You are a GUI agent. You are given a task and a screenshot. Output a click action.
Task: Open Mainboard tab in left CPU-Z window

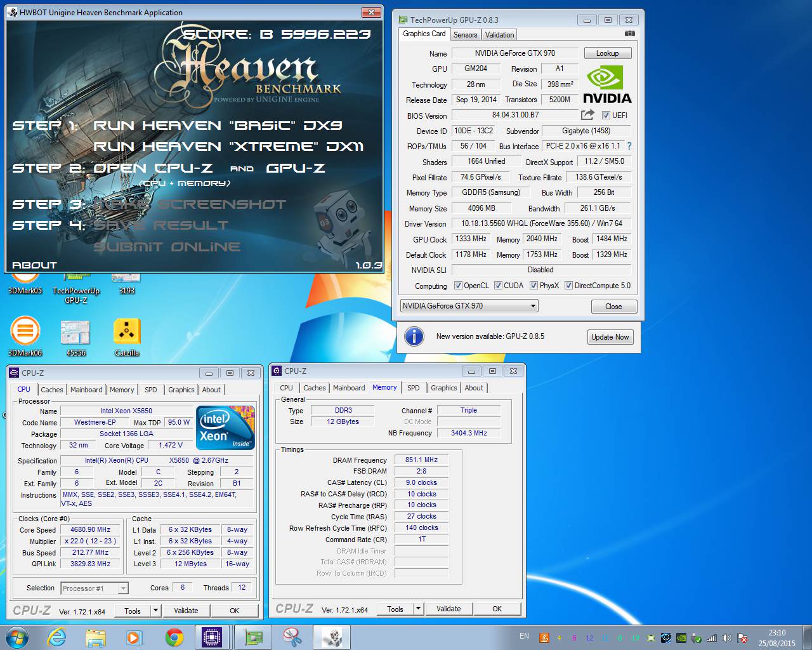coord(86,390)
